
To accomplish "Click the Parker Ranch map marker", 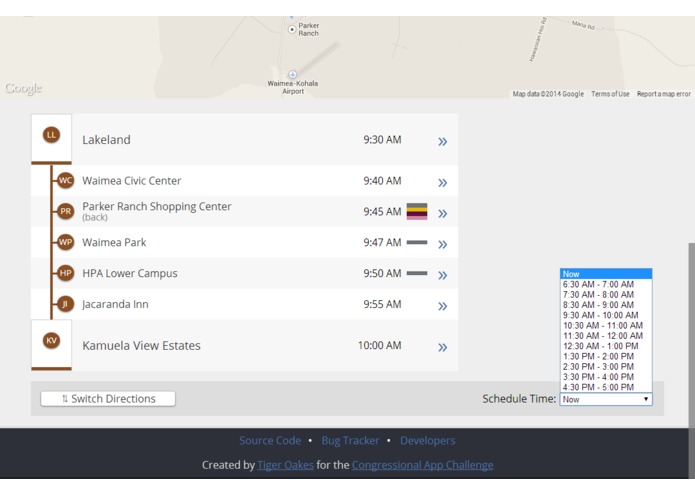I will (x=292, y=29).
